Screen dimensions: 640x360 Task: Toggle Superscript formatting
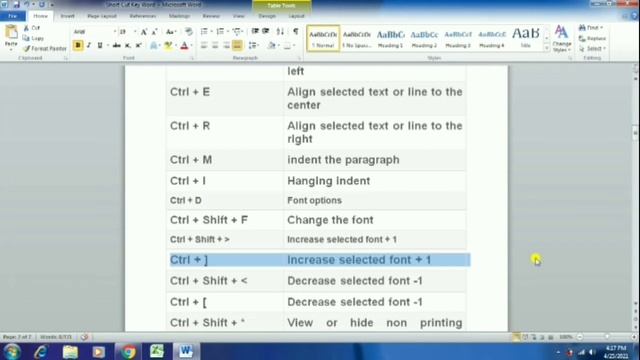pyautogui.click(x=138, y=45)
